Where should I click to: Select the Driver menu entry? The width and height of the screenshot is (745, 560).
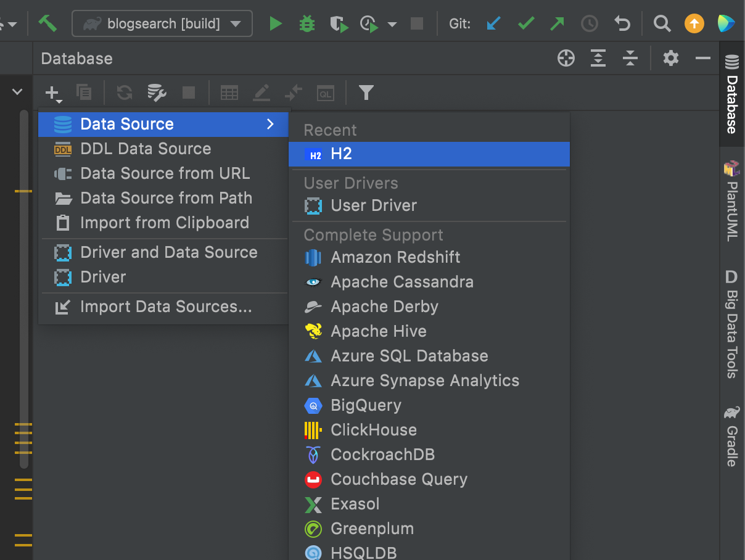click(163, 277)
